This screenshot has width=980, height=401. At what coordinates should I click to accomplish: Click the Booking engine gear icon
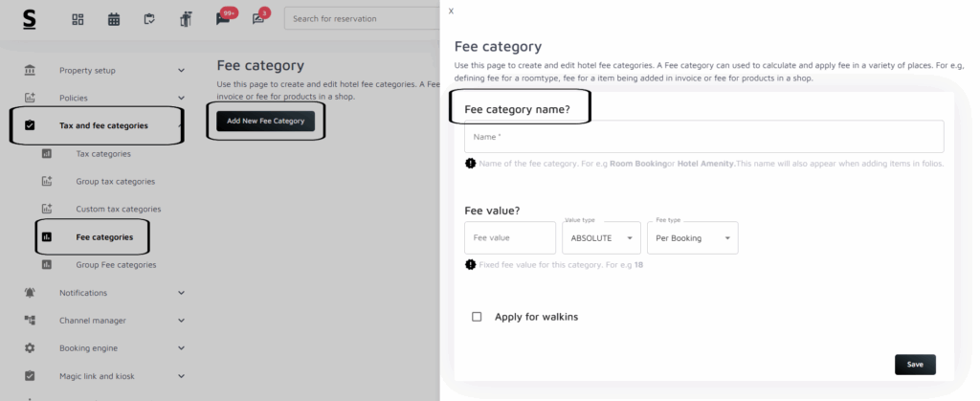30,348
